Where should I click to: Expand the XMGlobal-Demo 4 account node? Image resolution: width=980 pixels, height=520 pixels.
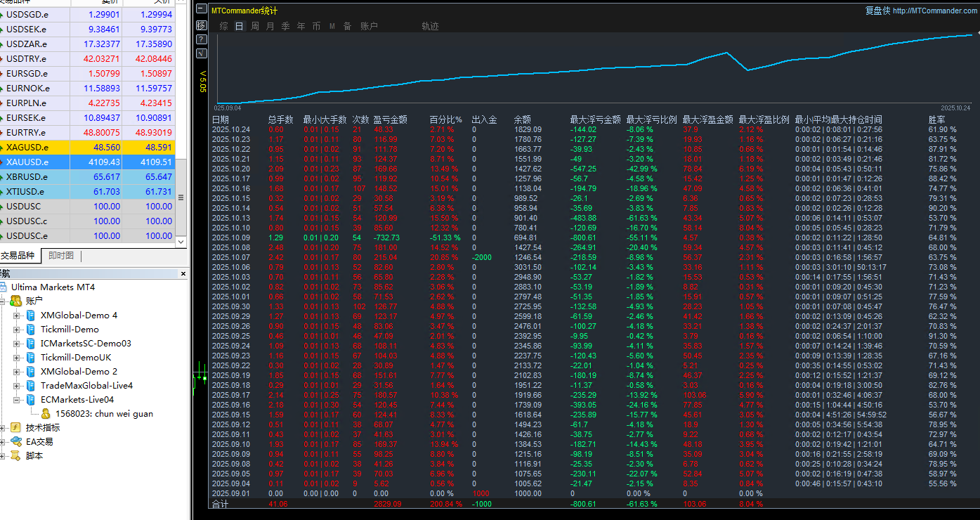pos(17,316)
